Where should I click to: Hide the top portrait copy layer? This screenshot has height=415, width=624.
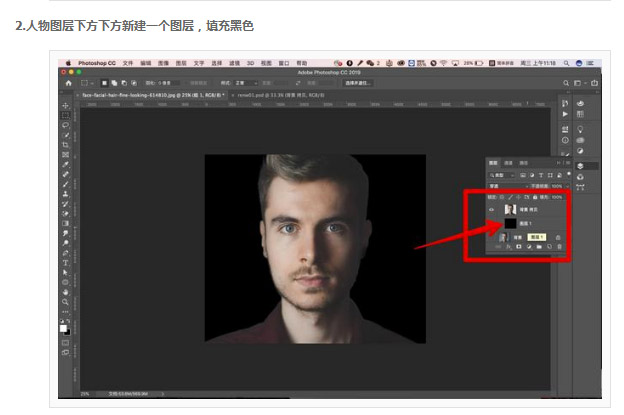(492, 210)
